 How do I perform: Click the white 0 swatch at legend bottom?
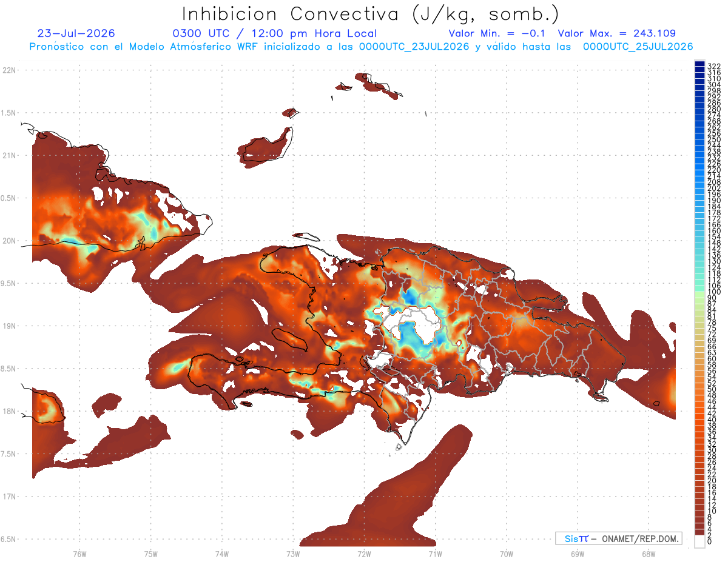[699, 541]
